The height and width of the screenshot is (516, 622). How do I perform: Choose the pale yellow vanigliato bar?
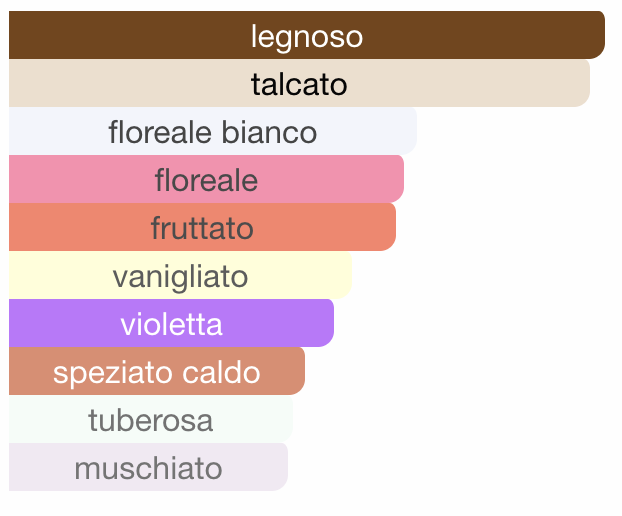(x=180, y=275)
